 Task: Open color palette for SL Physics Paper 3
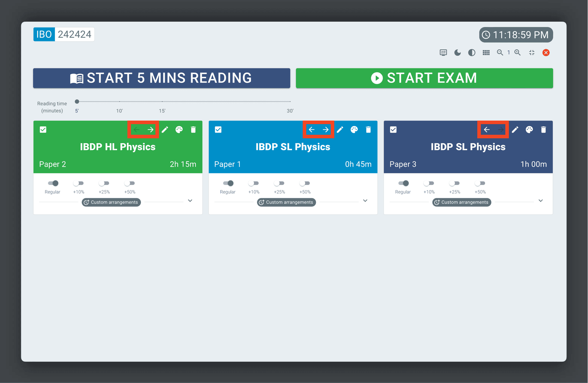tap(529, 129)
